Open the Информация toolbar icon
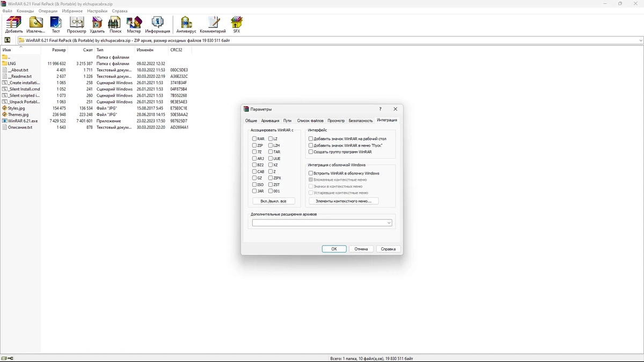The image size is (644, 362). click(x=157, y=23)
